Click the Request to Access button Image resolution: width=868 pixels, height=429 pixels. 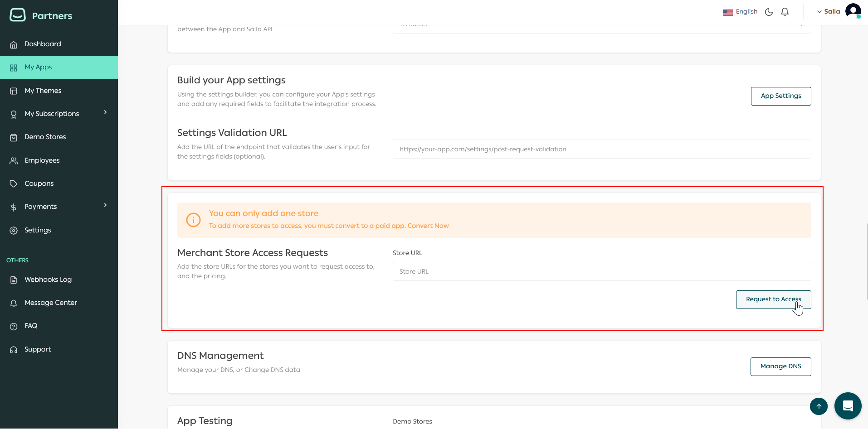[x=773, y=299]
